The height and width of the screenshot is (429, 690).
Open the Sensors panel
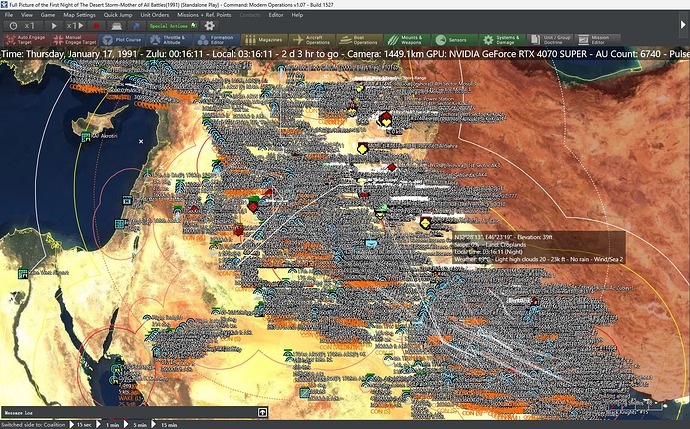[x=454, y=40]
